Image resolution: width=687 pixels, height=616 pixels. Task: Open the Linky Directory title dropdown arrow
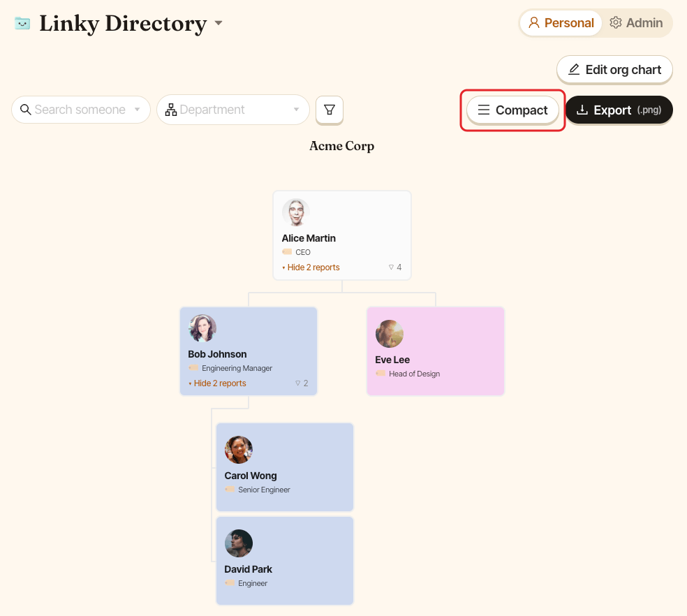tap(219, 23)
